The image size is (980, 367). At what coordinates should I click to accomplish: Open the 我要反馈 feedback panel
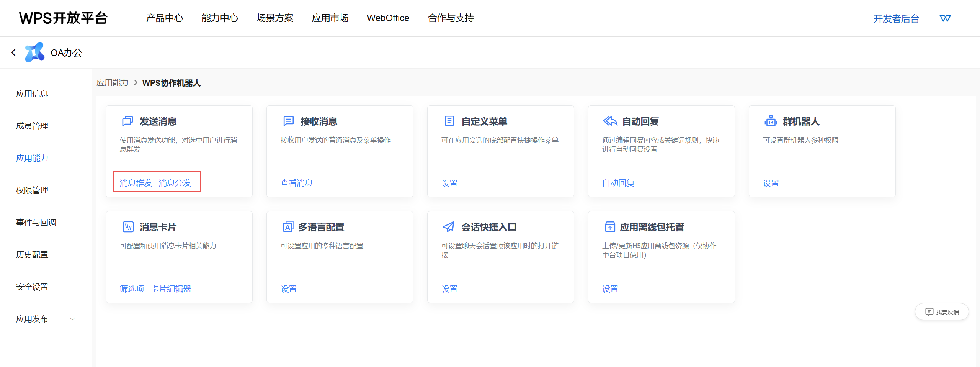pos(942,311)
